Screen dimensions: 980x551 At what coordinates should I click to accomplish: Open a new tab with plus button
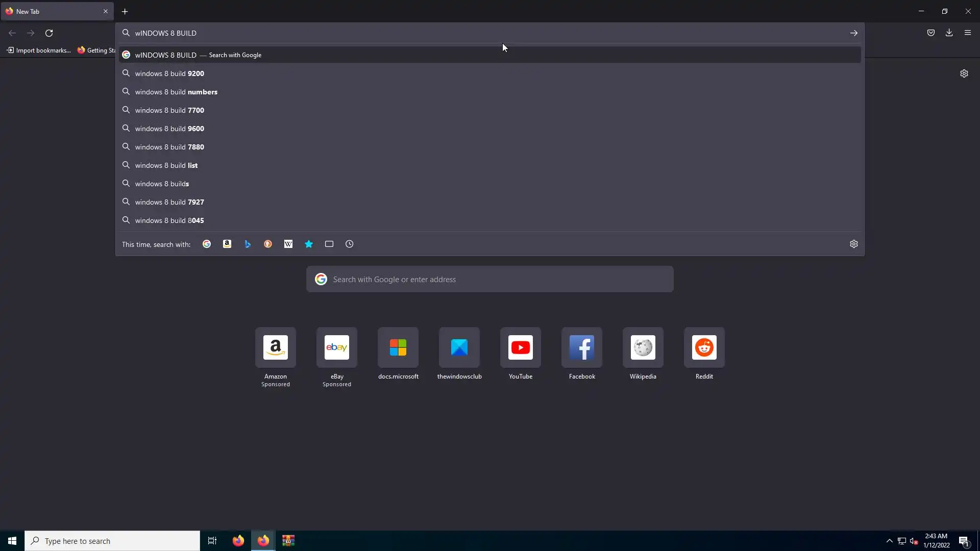click(125, 11)
